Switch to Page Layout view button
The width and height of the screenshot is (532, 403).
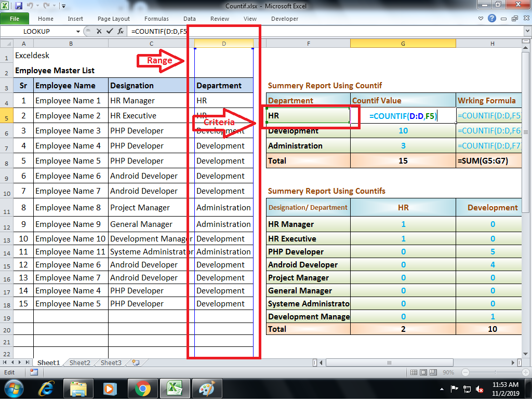tap(423, 372)
